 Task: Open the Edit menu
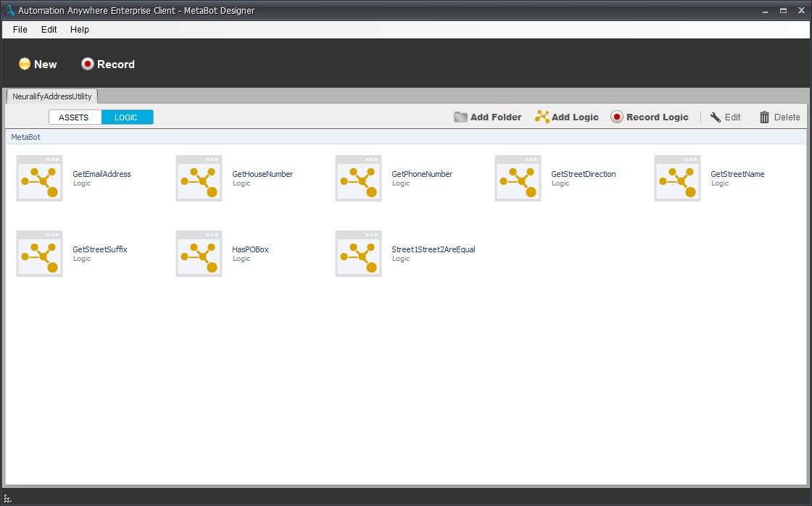[x=49, y=30]
